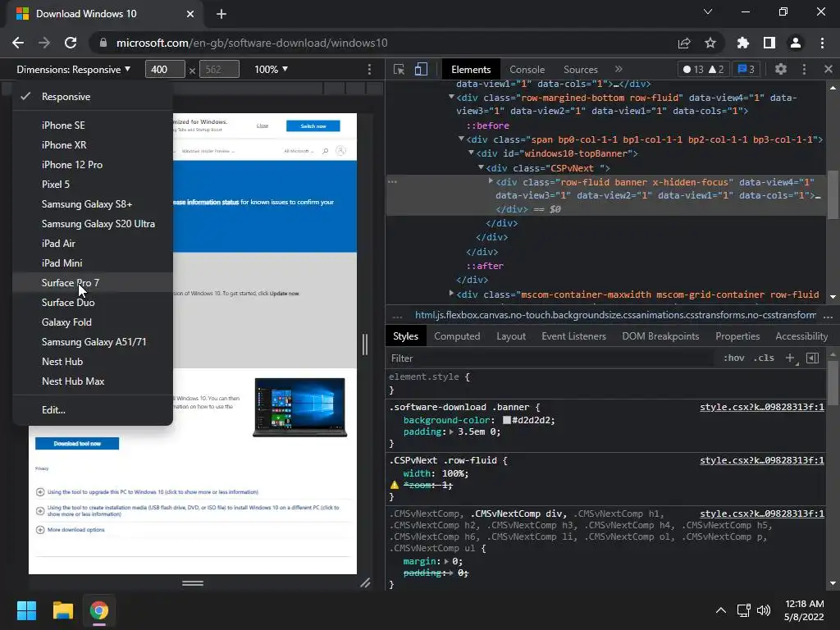Open Edit... device list option
This screenshot has height=630, width=840.
pos(92,410)
